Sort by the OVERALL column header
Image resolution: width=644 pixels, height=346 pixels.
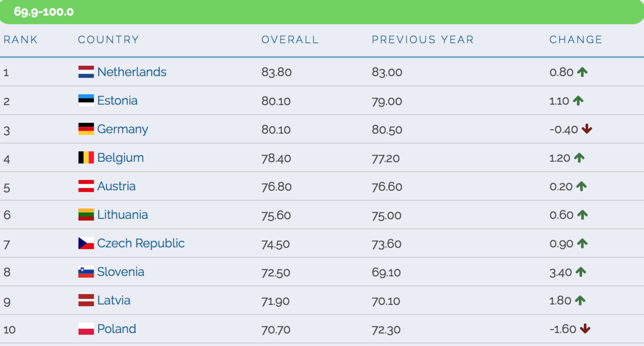coord(290,40)
